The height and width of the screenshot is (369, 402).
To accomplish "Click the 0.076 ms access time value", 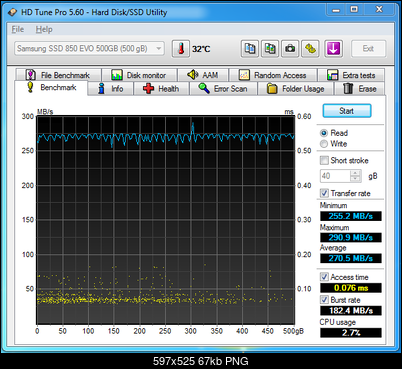I will [351, 288].
